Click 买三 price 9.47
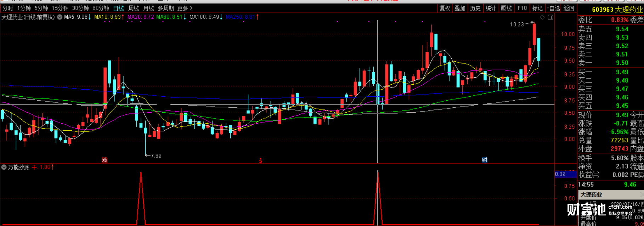Image resolution: width=644 pixels, height=226 pixels. (x=622, y=89)
